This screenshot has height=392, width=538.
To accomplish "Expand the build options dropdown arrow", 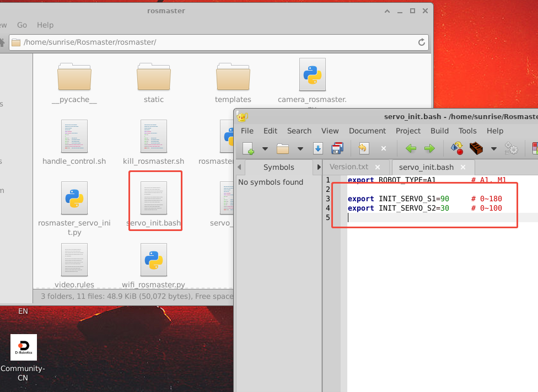I will 494,148.
